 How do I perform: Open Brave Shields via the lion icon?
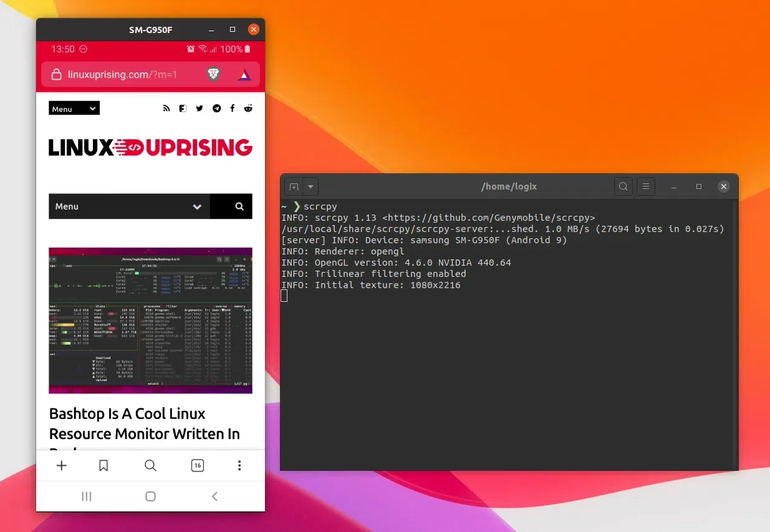click(x=213, y=74)
